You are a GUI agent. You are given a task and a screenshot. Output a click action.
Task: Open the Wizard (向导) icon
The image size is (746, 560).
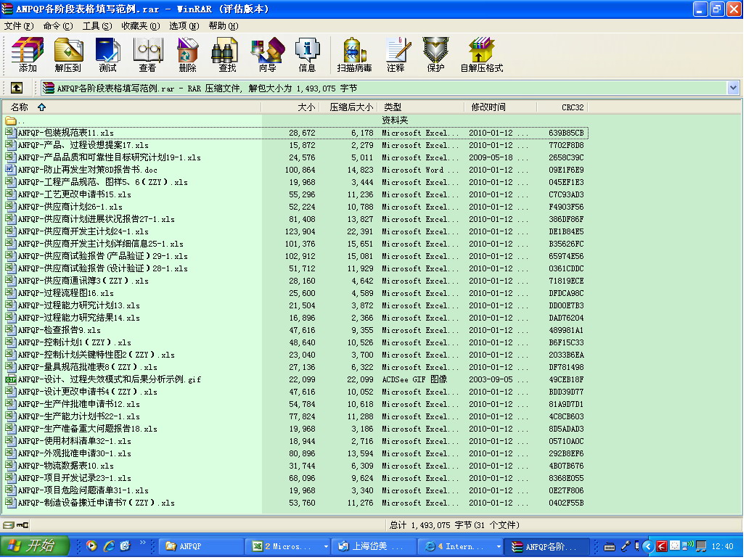click(267, 54)
